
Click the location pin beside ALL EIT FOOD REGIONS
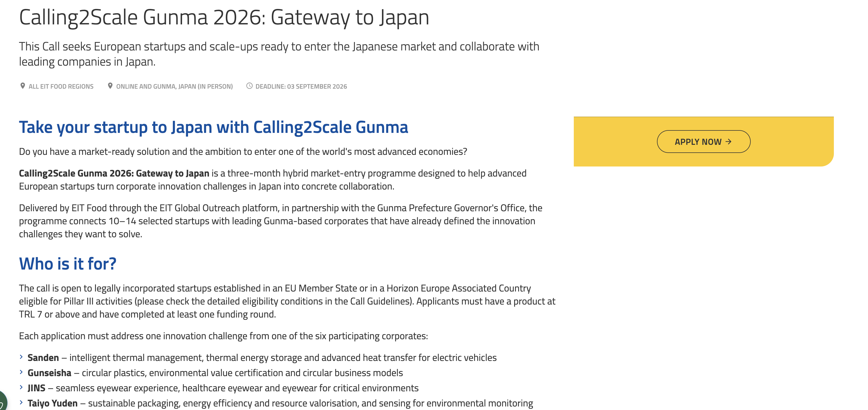pyautogui.click(x=22, y=86)
